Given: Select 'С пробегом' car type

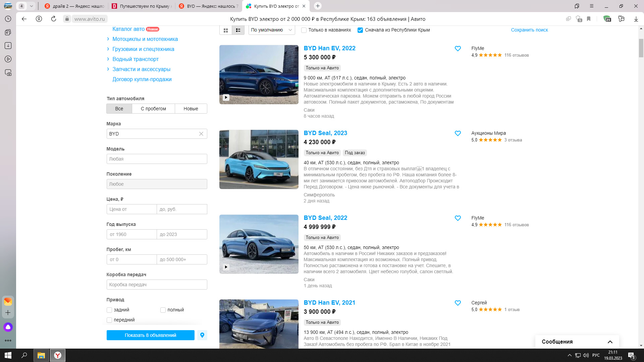Looking at the screenshot, I should (153, 109).
